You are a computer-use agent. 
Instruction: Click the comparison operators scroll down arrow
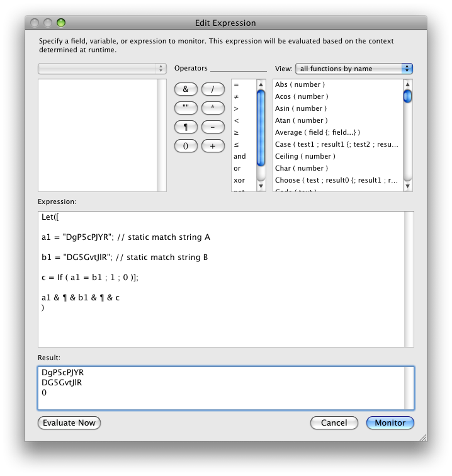point(261,186)
